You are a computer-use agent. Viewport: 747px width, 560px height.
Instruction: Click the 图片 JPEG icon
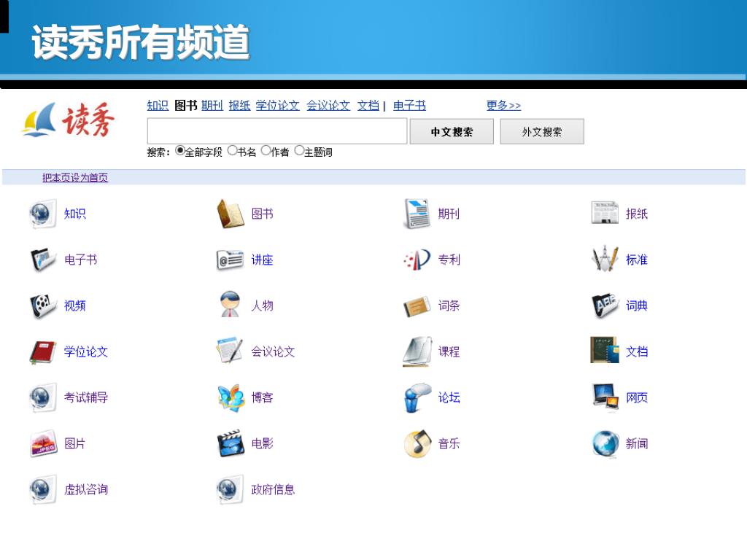pyautogui.click(x=43, y=443)
